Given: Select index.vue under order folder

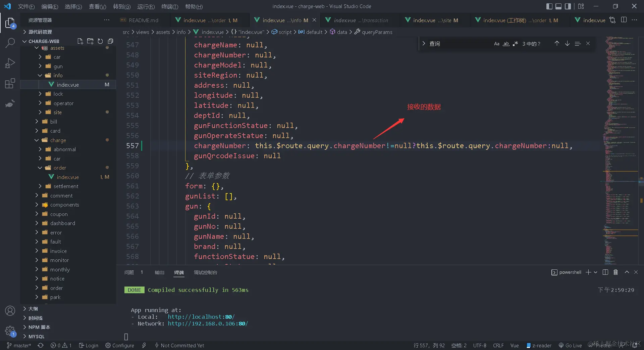Looking at the screenshot, I should pyautogui.click(x=68, y=177).
